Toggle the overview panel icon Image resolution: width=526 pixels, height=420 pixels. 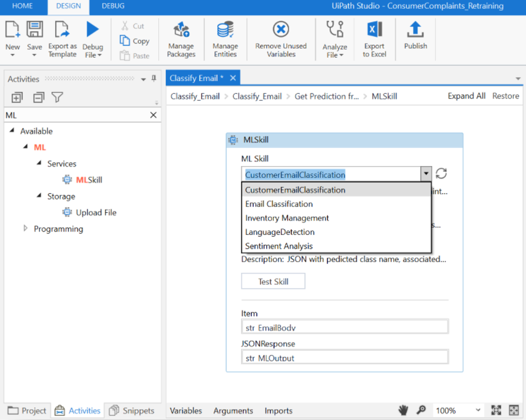coord(514,410)
